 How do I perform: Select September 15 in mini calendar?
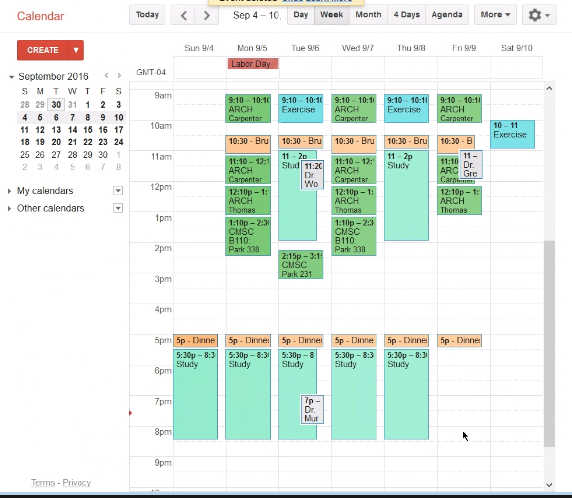88,130
